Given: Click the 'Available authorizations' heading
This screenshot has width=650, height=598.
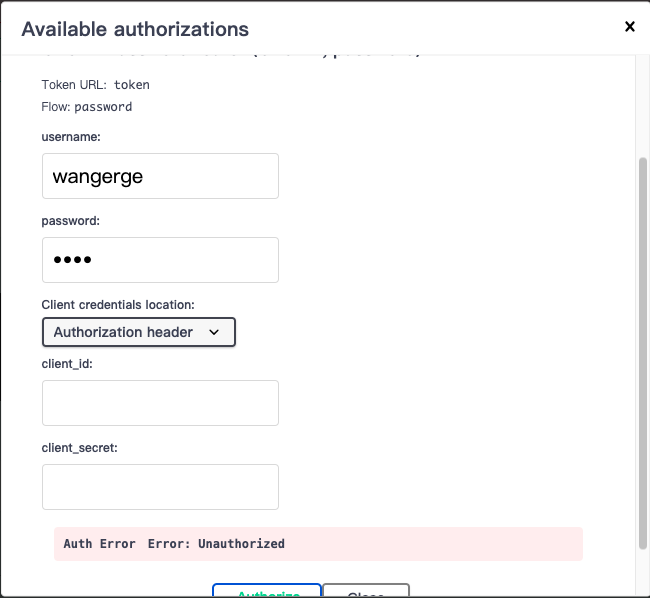Looking at the screenshot, I should [x=135, y=29].
